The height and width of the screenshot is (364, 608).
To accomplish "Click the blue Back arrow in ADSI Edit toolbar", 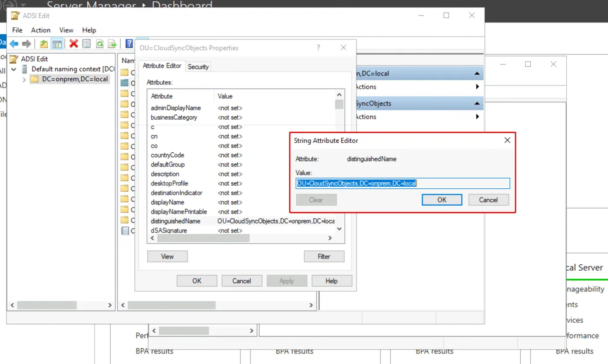I will (x=14, y=43).
